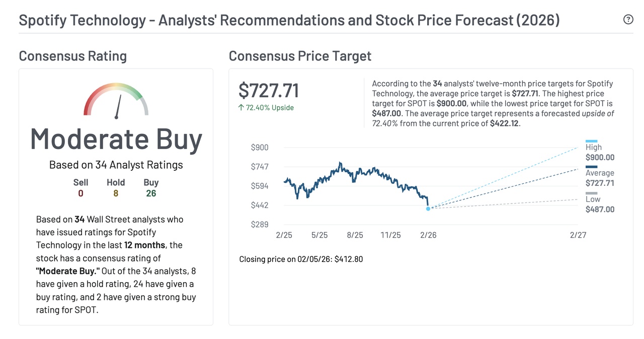Click the Moderate Buy rating text
The image size is (644, 339).
116,139
